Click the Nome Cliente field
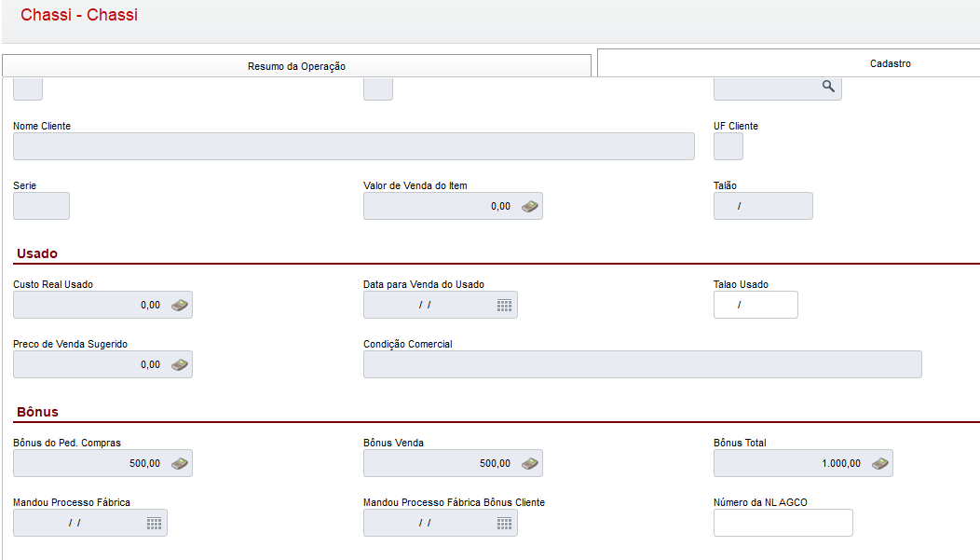980x560 pixels. [354, 146]
